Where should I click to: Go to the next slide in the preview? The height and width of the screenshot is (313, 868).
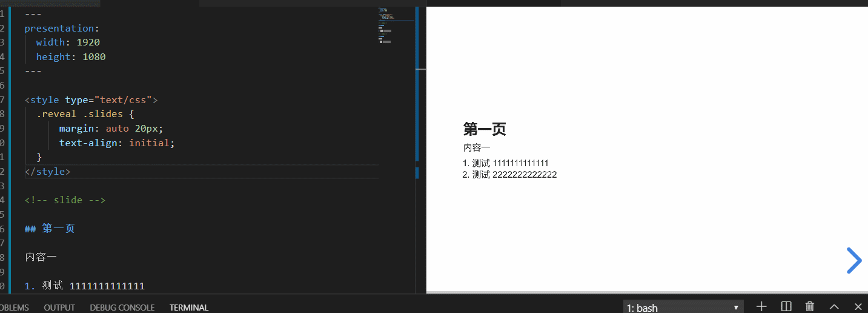click(x=853, y=261)
